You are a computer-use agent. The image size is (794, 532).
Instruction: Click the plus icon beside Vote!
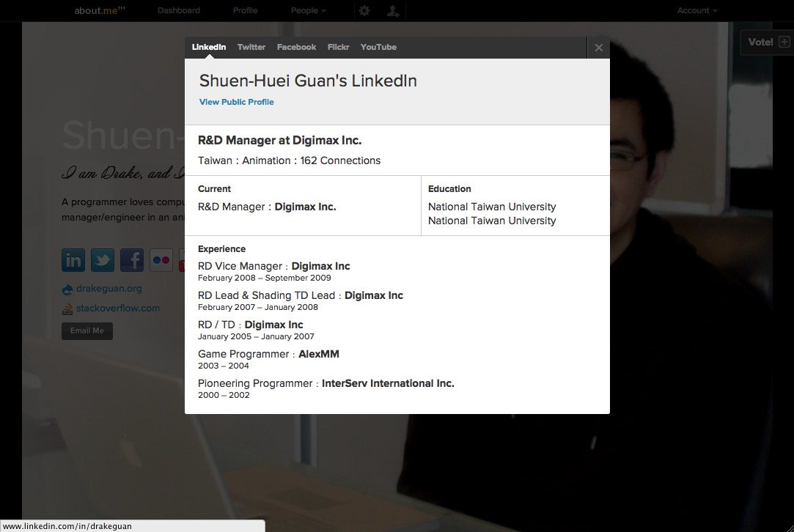tap(784, 42)
